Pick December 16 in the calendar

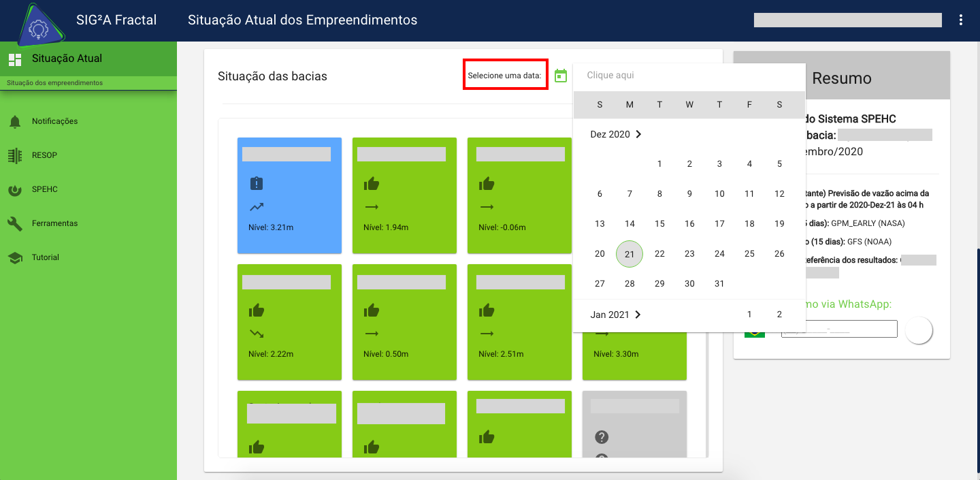point(689,224)
